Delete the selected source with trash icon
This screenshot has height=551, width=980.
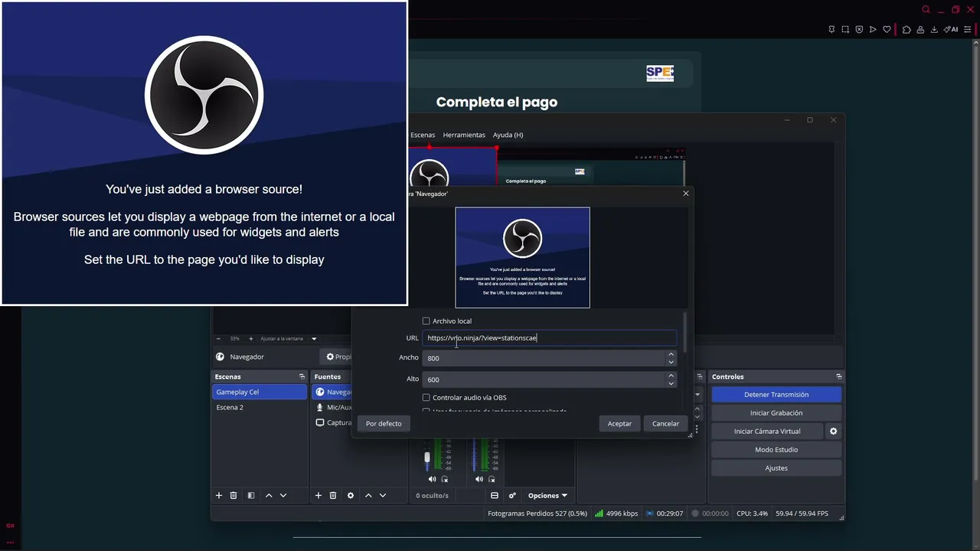(333, 496)
